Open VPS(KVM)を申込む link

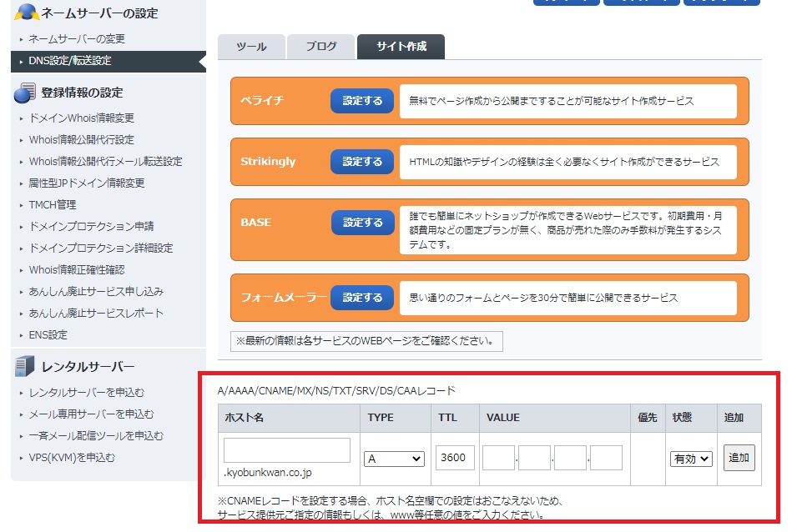[72, 458]
